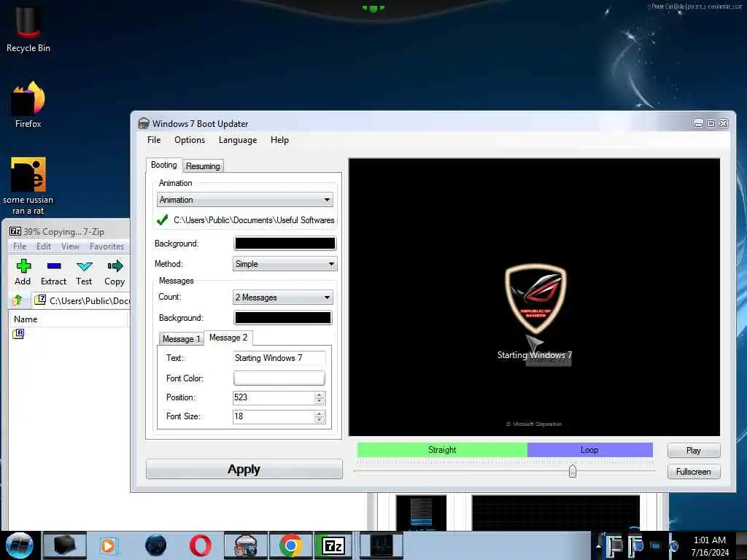The image size is (747, 560).
Task: Go up one folder level in 7-Zip
Action: (18, 300)
